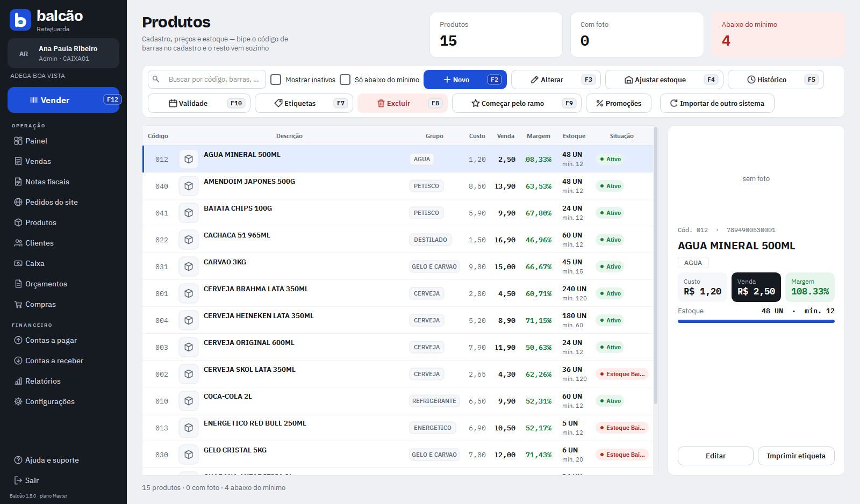Open Promoções percent button
The height and width of the screenshot is (504, 860).
(619, 103)
